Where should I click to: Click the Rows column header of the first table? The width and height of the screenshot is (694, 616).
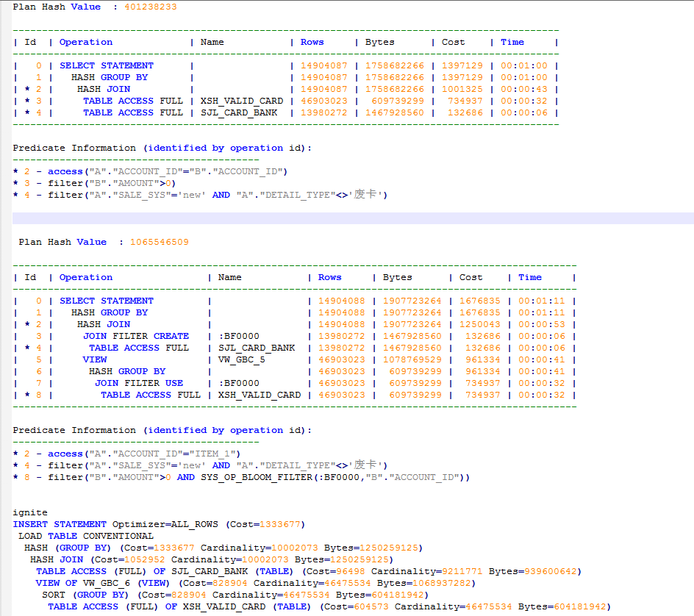point(312,42)
